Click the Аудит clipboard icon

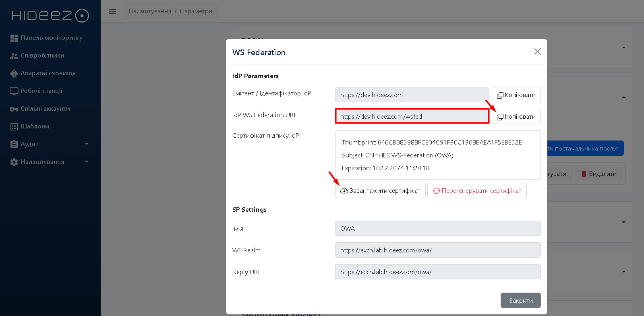(x=14, y=144)
